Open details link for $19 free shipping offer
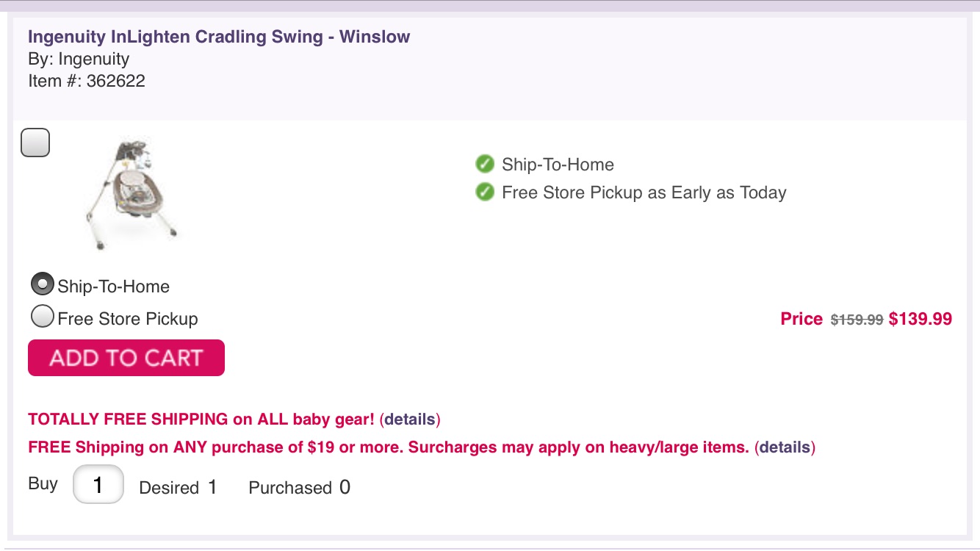Screen dimensions: 980x551 (785, 447)
